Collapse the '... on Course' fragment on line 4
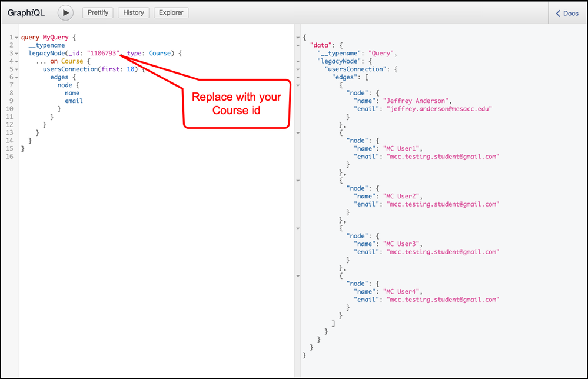Screen dimensions: 588x379 pyautogui.click(x=16, y=61)
